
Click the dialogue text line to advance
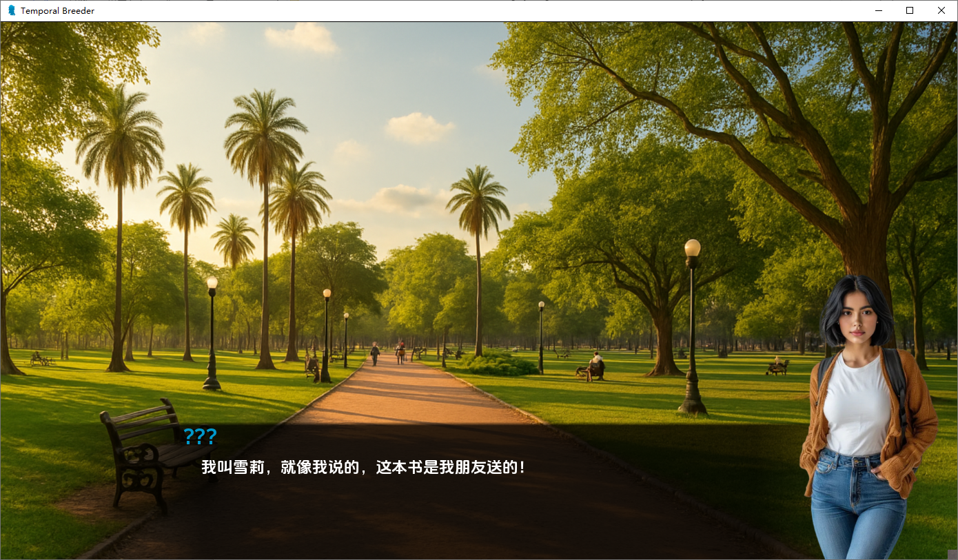pos(363,467)
